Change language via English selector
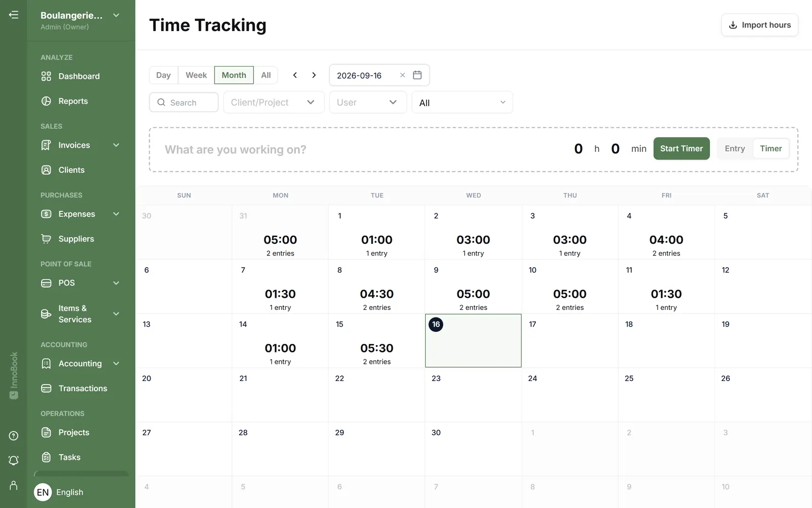Screen dimensions: 812x508 [59, 492]
